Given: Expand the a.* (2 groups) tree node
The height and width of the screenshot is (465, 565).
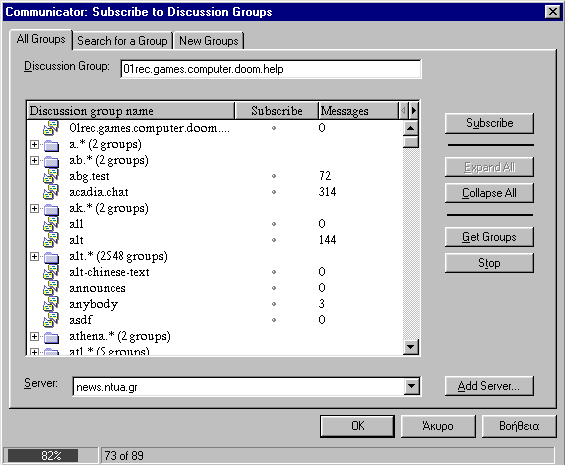Looking at the screenshot, I should pyautogui.click(x=34, y=144).
